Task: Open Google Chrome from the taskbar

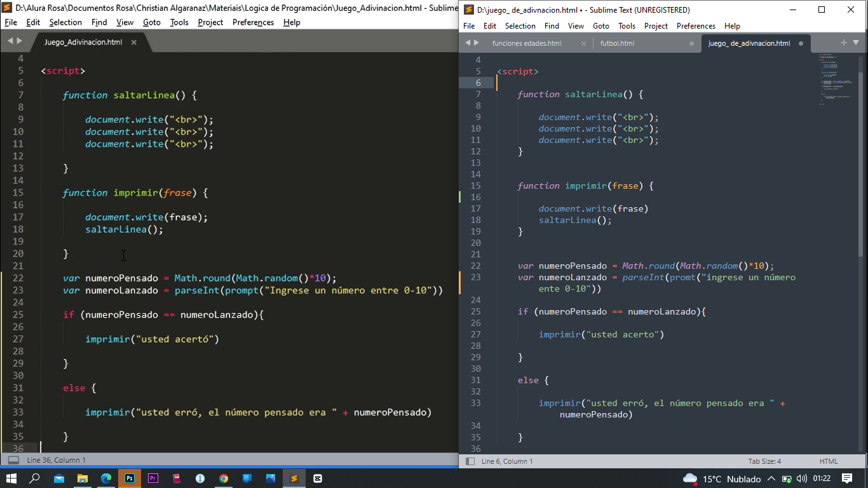Action: click(x=224, y=478)
